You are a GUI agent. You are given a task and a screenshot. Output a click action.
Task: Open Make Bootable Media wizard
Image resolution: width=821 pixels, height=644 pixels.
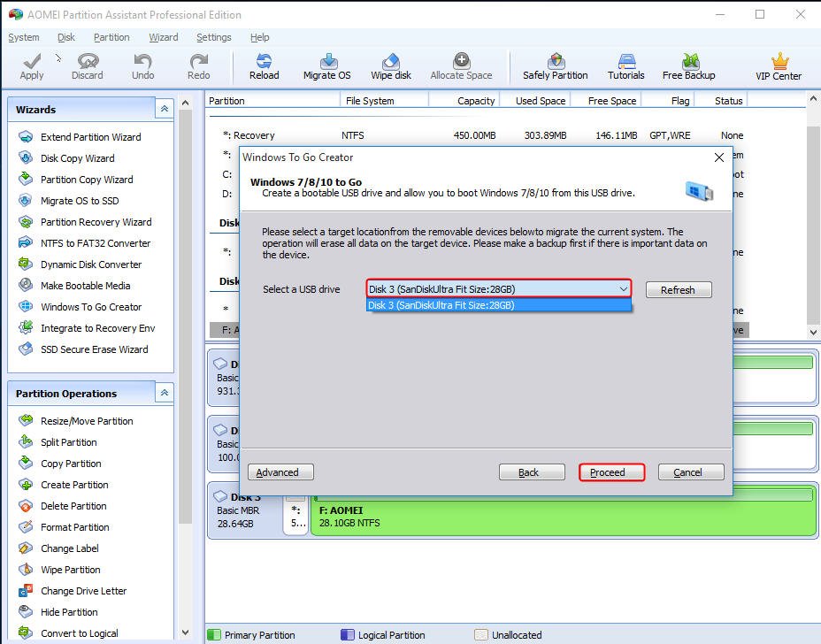(74, 286)
